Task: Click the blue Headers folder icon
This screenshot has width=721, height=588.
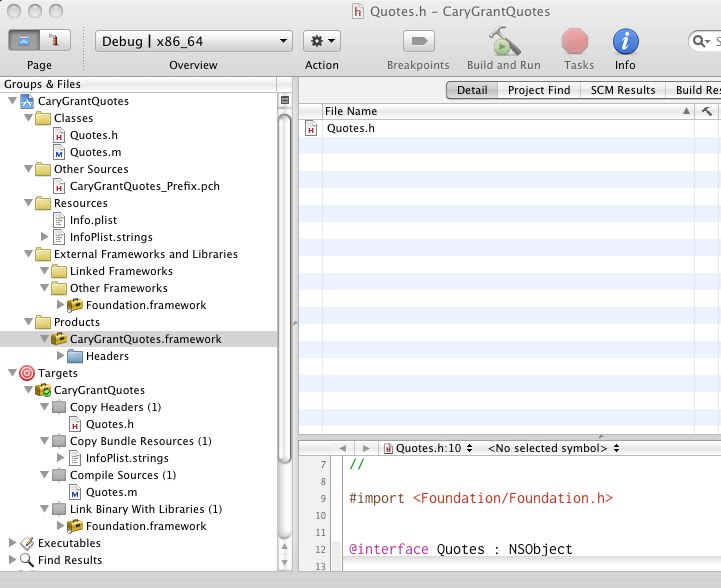Action: [x=75, y=356]
